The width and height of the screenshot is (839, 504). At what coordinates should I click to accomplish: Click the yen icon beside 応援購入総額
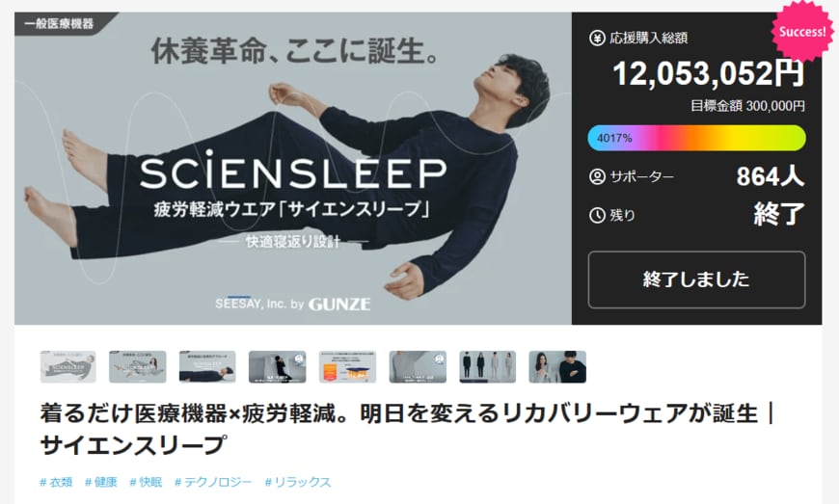(x=597, y=38)
